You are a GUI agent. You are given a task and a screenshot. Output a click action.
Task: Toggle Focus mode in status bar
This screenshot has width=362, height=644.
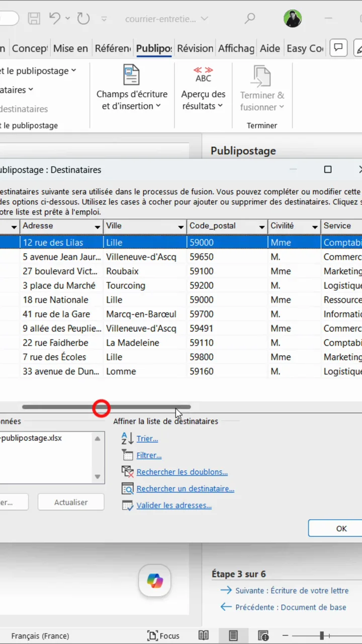(x=163, y=635)
